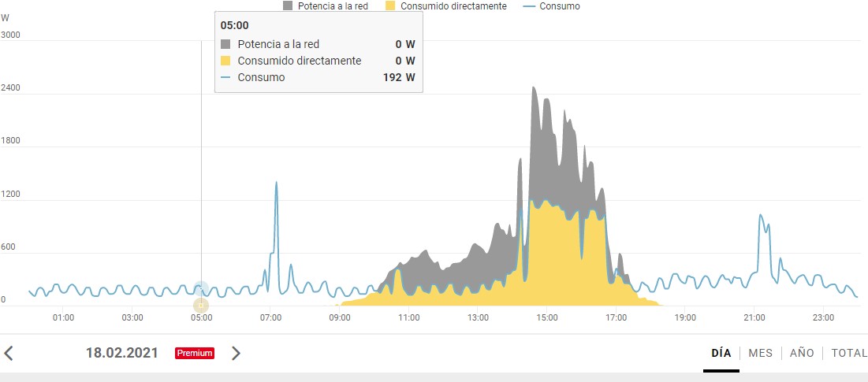Image resolution: width=868 pixels, height=382 pixels.
Task: Click the 21:00 label on the time axis
Action: (754, 318)
